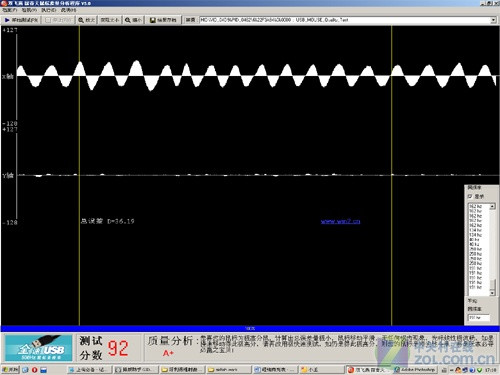Switch to Adobe Photoshop in the taskbar

point(415,370)
